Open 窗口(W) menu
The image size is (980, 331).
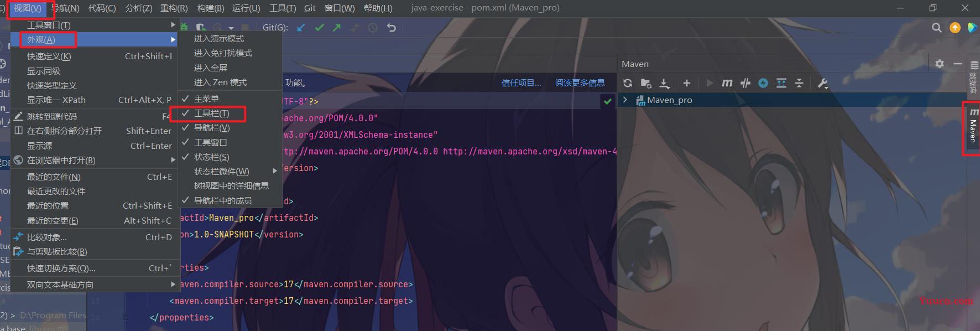[x=340, y=8]
